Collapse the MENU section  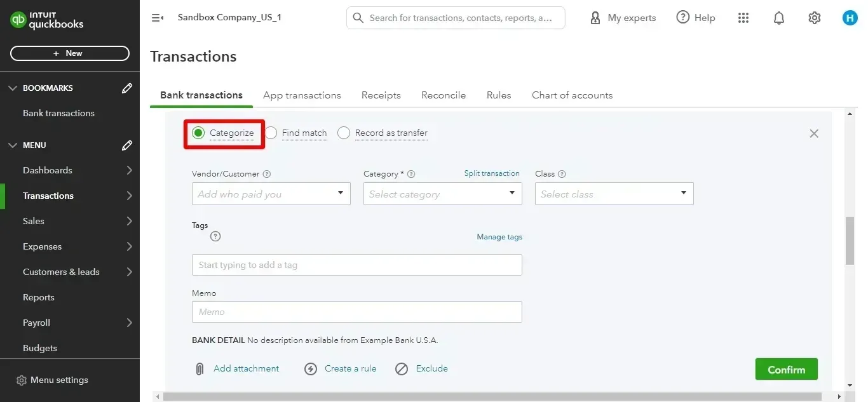tap(13, 145)
